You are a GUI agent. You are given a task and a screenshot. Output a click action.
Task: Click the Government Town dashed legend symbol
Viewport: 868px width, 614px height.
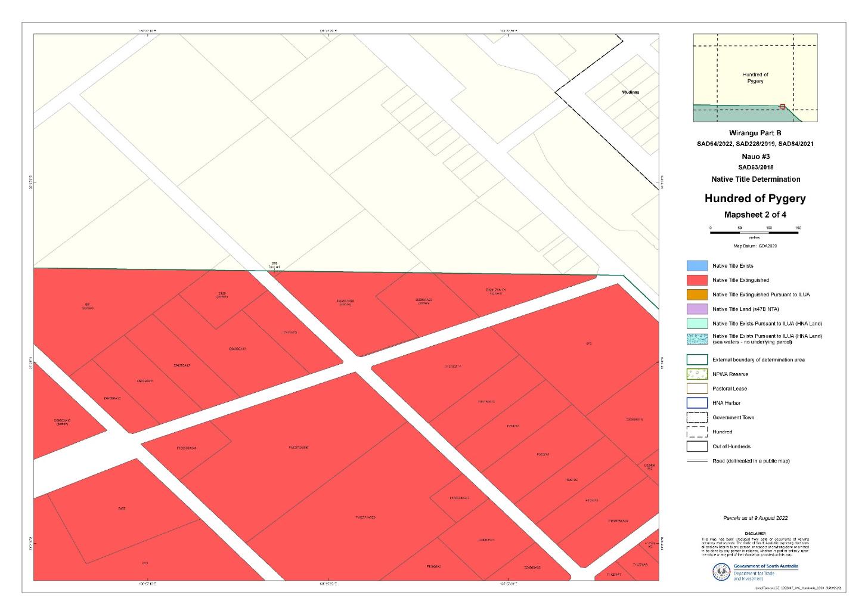tap(696, 417)
